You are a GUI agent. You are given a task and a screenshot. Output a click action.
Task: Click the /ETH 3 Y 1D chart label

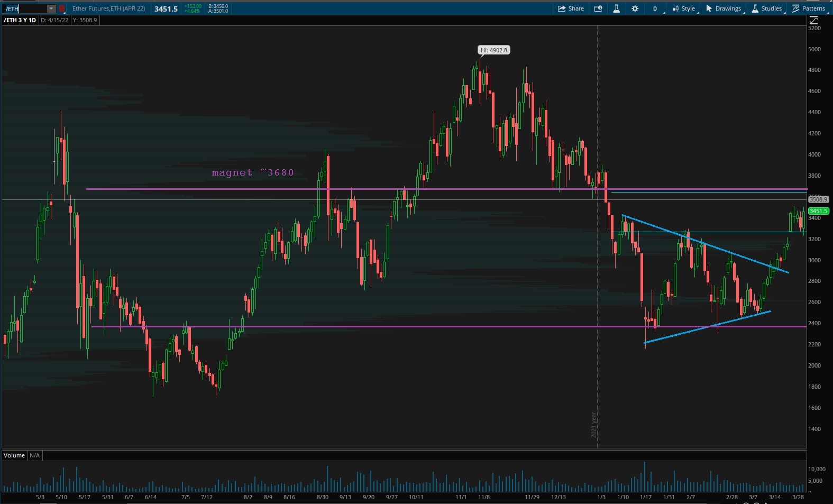coord(20,20)
